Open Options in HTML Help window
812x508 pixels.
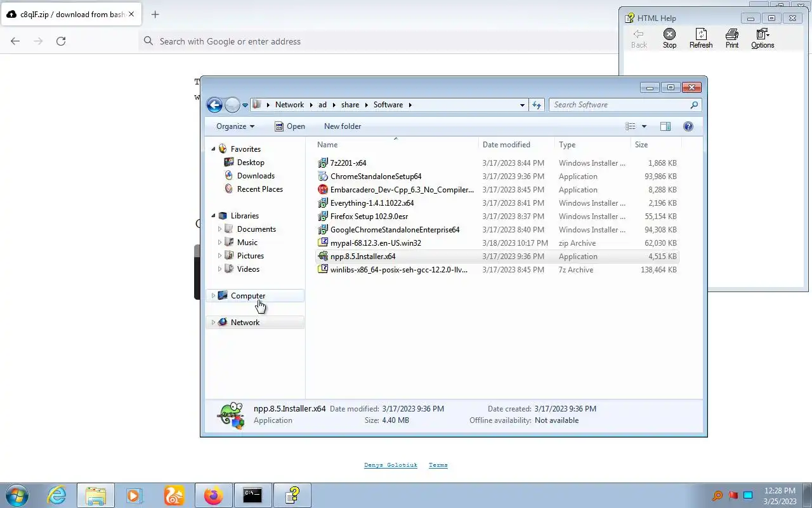tap(763, 38)
